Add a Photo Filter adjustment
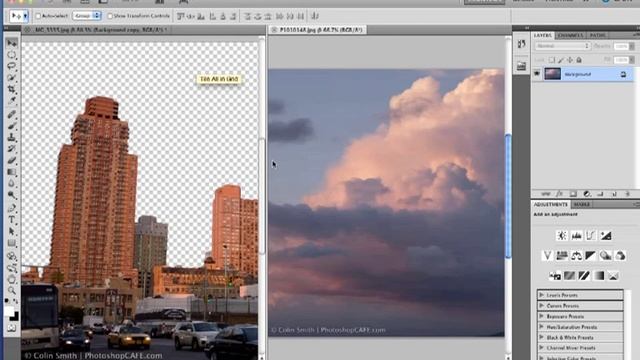Screen dimensions: 640x360 tap(606, 256)
